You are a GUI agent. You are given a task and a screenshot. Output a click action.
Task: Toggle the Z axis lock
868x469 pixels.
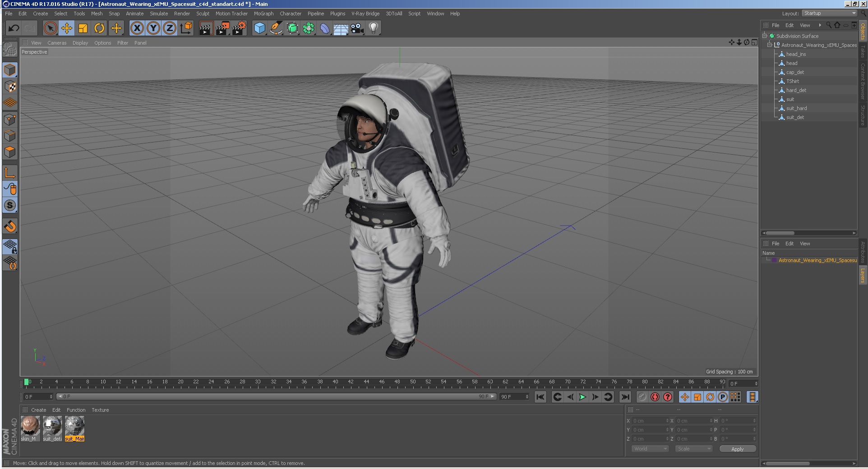pos(170,28)
